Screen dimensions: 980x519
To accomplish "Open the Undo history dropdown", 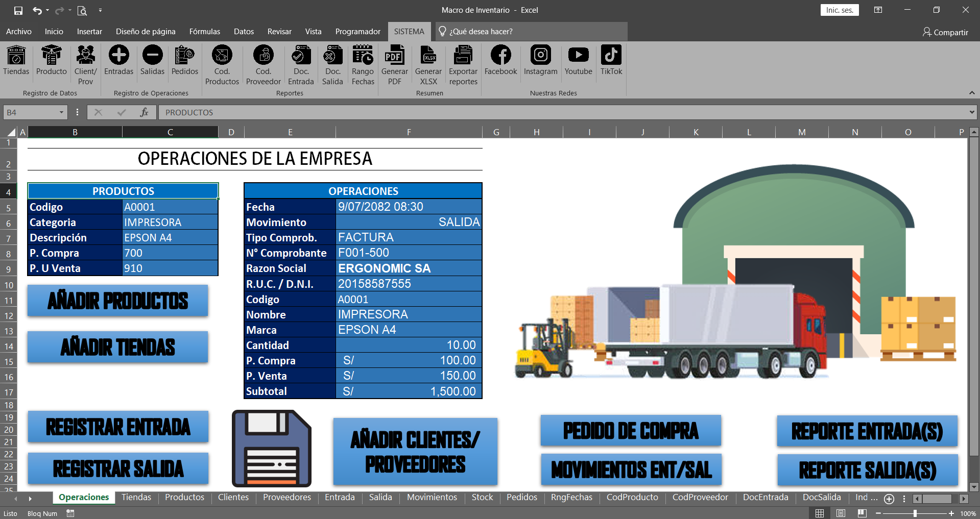I will [x=46, y=10].
